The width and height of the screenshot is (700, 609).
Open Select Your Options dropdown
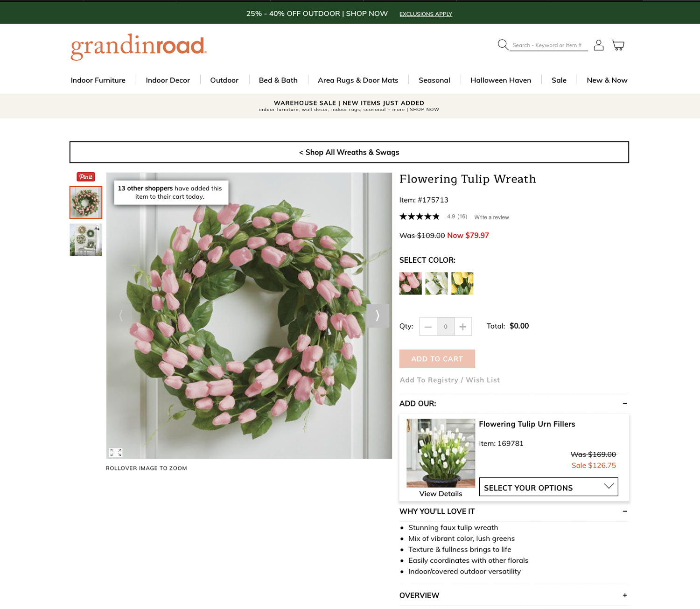pos(549,487)
